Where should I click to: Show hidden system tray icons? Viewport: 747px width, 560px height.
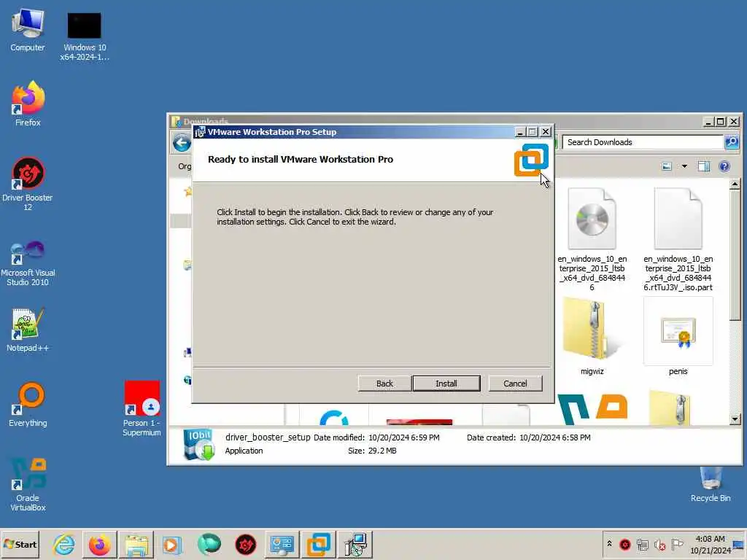point(609,544)
